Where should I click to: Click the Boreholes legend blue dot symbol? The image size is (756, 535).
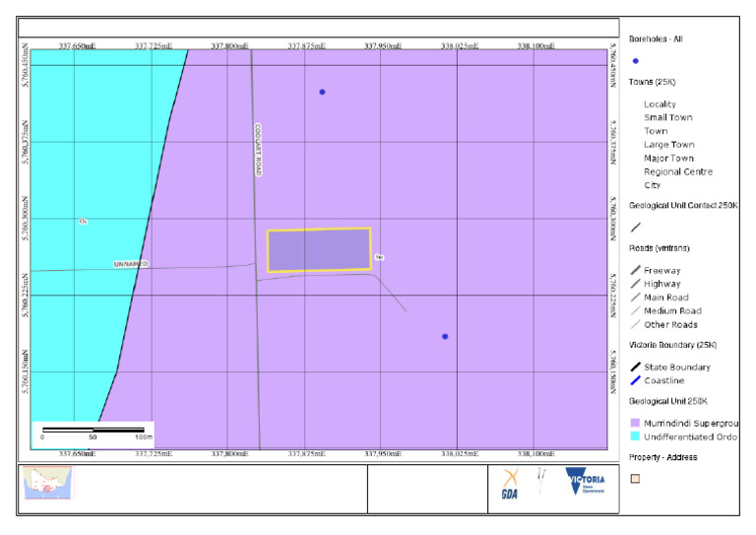(x=636, y=61)
